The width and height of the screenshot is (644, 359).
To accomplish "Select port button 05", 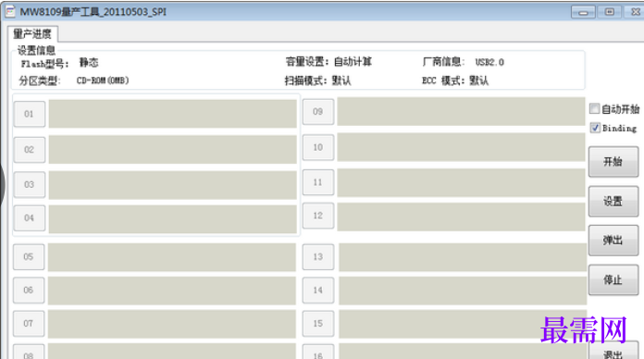I will pos(29,256).
